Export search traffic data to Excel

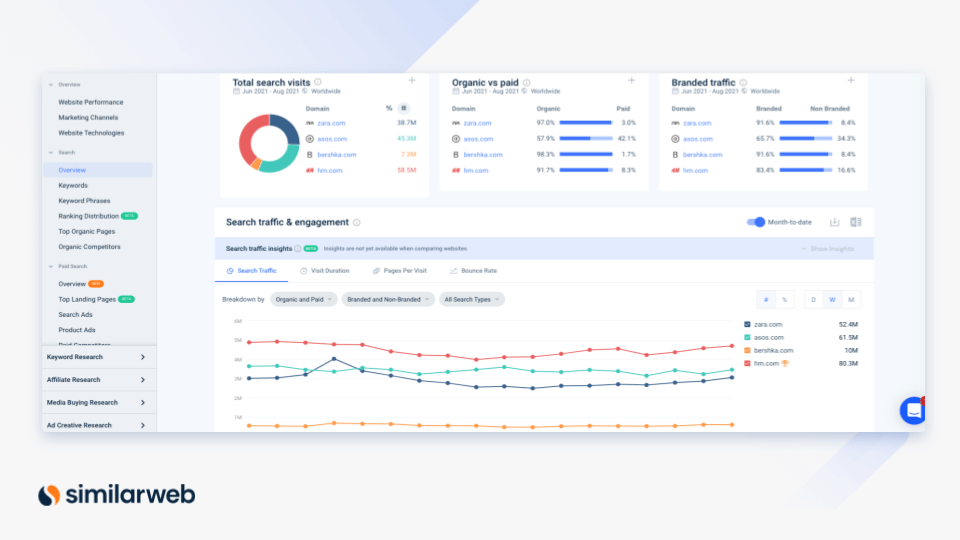point(855,222)
